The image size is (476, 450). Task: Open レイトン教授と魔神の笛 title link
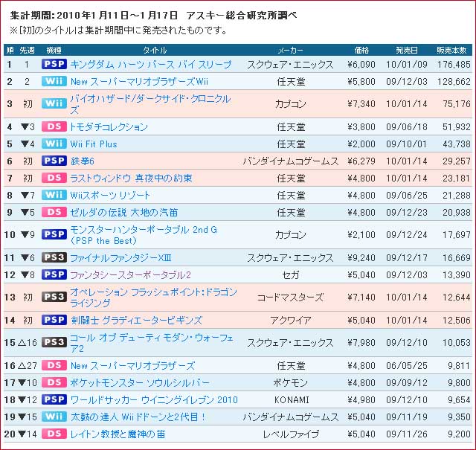click(118, 434)
